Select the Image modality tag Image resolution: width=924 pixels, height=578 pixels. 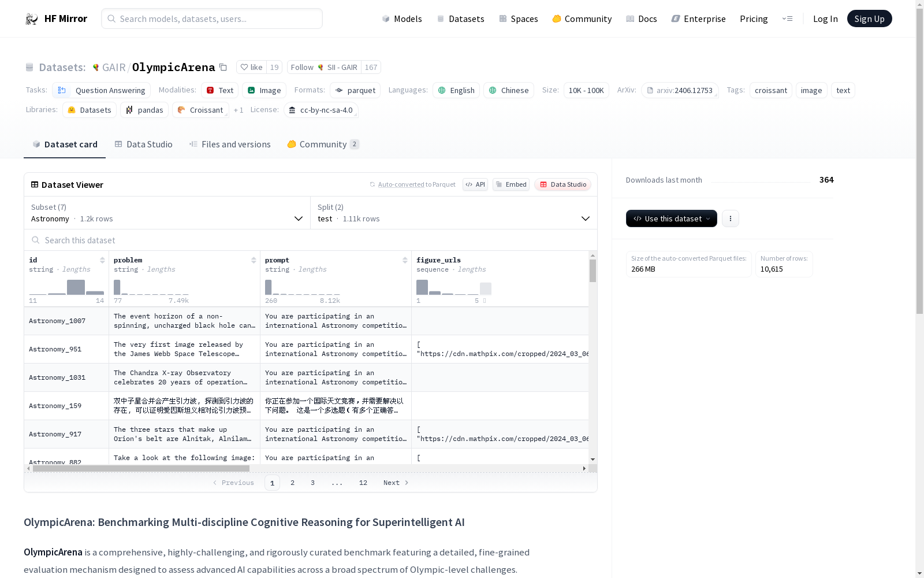click(264, 90)
